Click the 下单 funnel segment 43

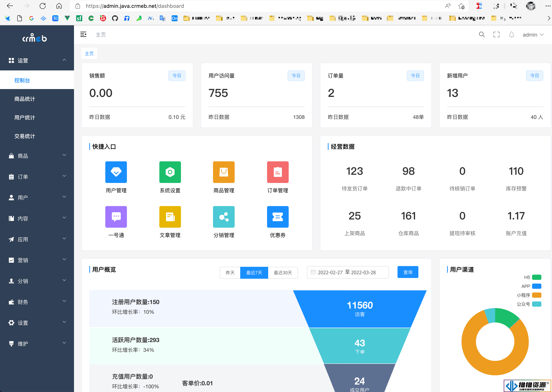point(360,346)
